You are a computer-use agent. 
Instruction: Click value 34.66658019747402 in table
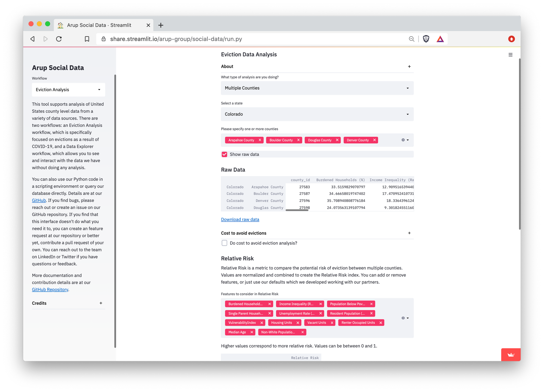(347, 194)
